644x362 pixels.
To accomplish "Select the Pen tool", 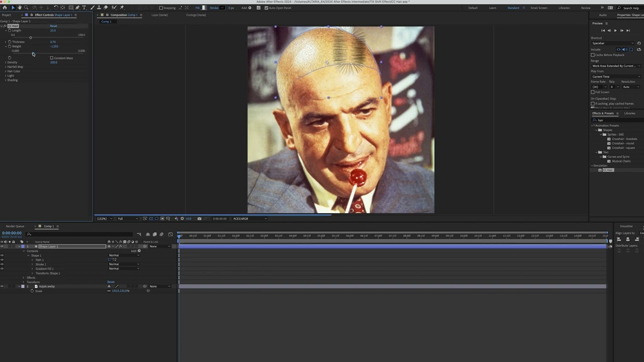I will (x=77, y=8).
